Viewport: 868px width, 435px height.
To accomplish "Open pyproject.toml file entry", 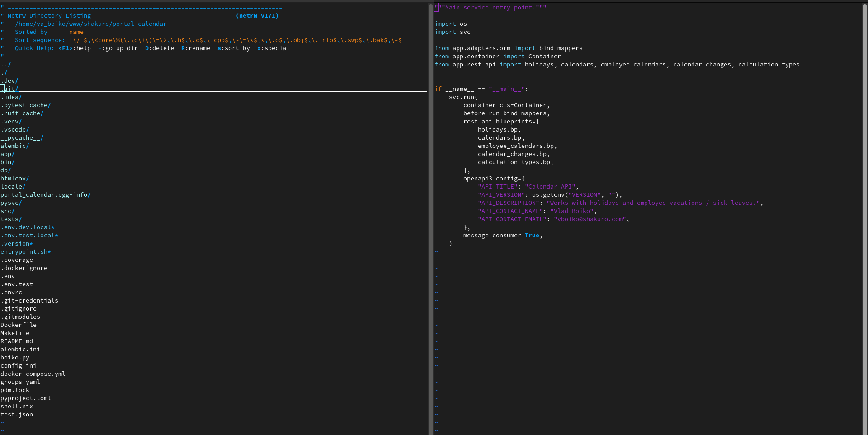I will 26,398.
